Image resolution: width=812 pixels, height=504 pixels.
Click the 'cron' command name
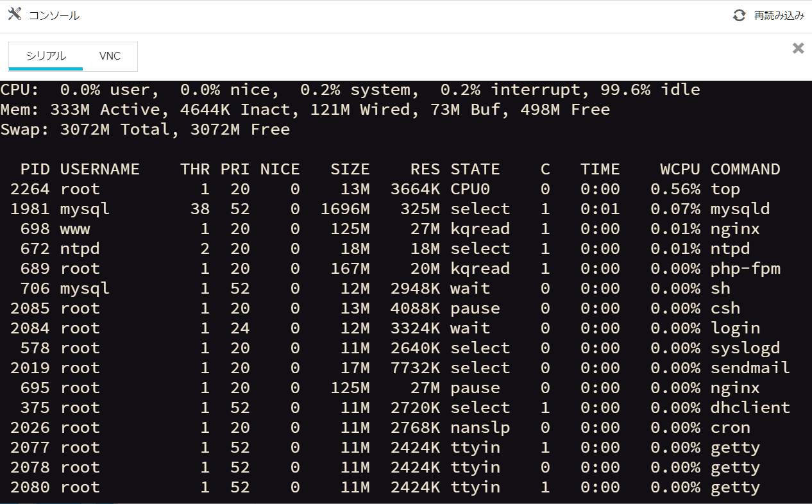click(731, 428)
